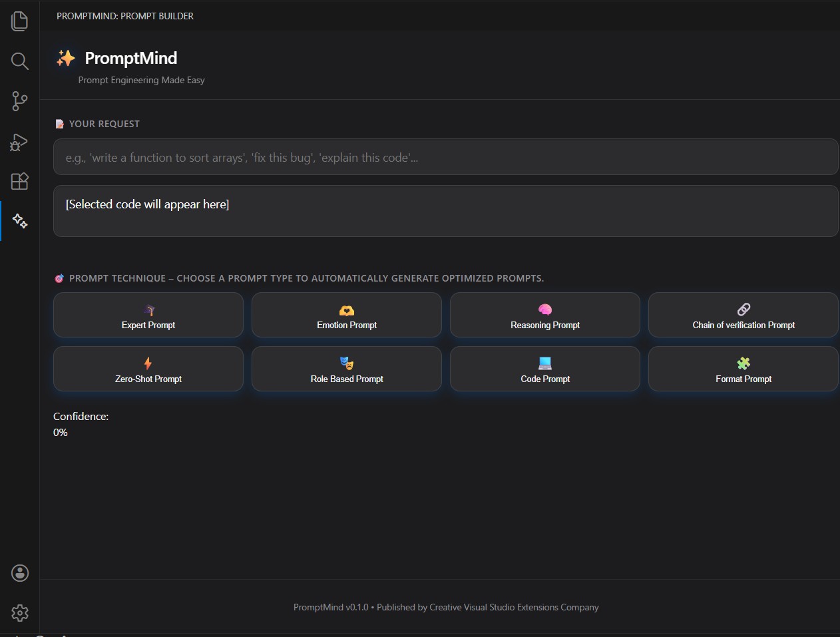Click the selected code display area
This screenshot has height=637, width=840.
(446, 210)
